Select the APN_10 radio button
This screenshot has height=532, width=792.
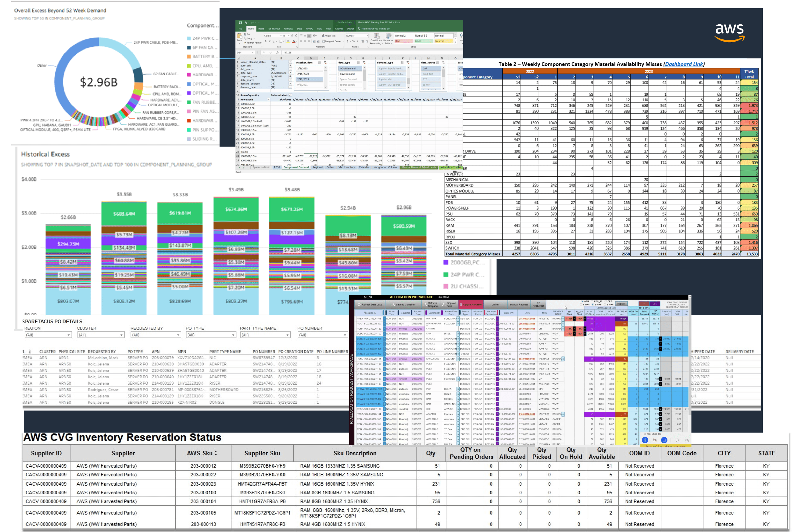592,301
